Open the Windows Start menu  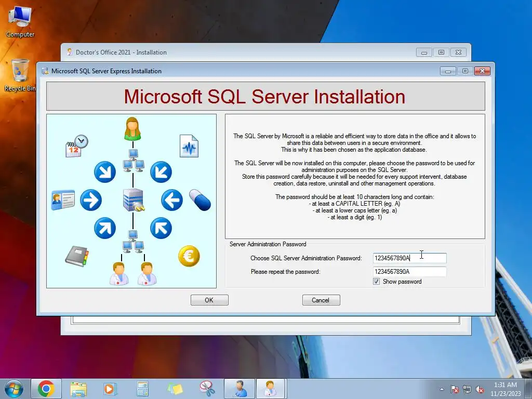tap(14, 389)
